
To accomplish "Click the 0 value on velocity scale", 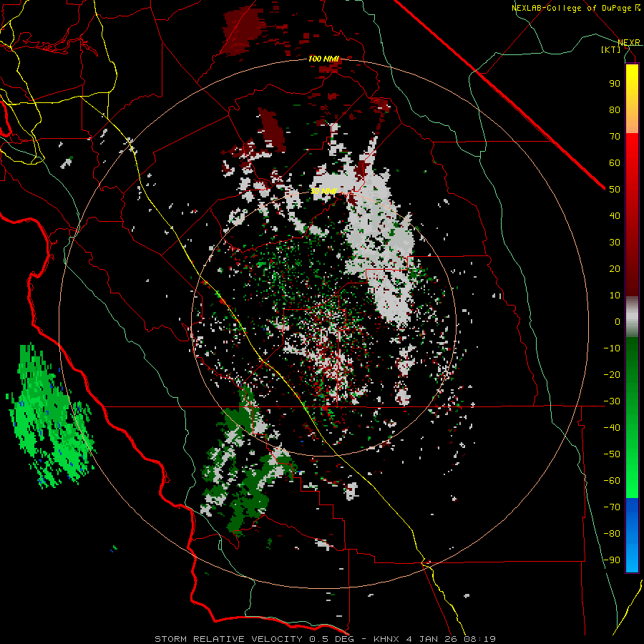I will click(x=618, y=321).
